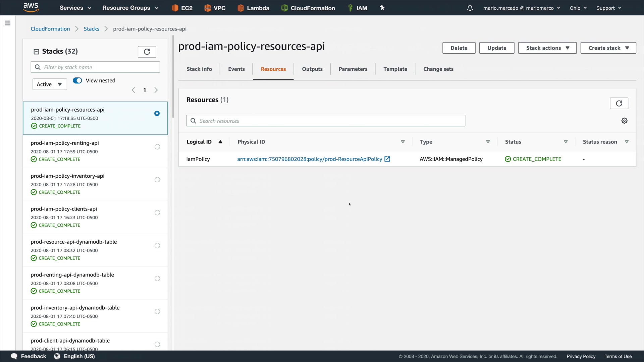
Task: Click the Search resources field
Action: [325, 121]
